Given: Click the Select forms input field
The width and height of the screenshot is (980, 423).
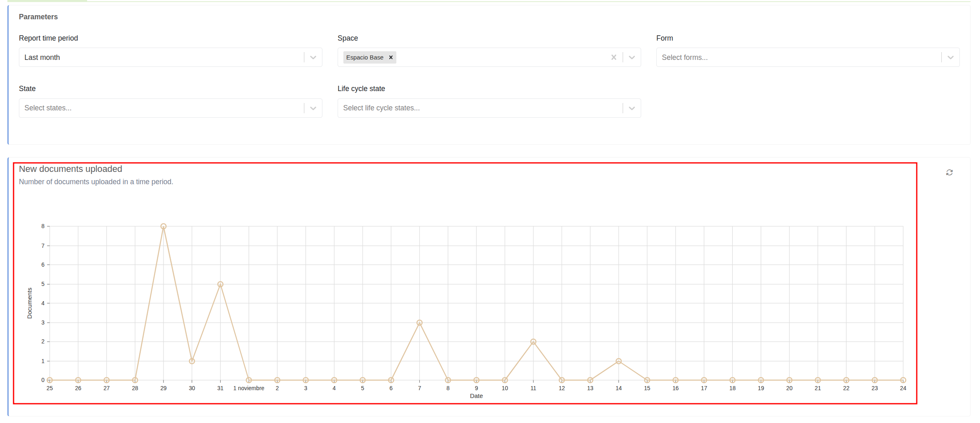Looking at the screenshot, I should tap(797, 57).
